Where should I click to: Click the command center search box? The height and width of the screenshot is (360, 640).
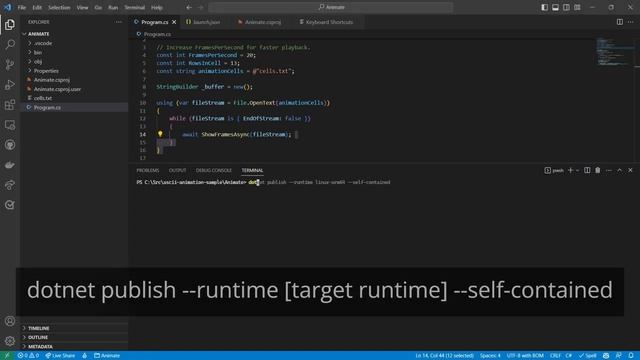(331, 7)
